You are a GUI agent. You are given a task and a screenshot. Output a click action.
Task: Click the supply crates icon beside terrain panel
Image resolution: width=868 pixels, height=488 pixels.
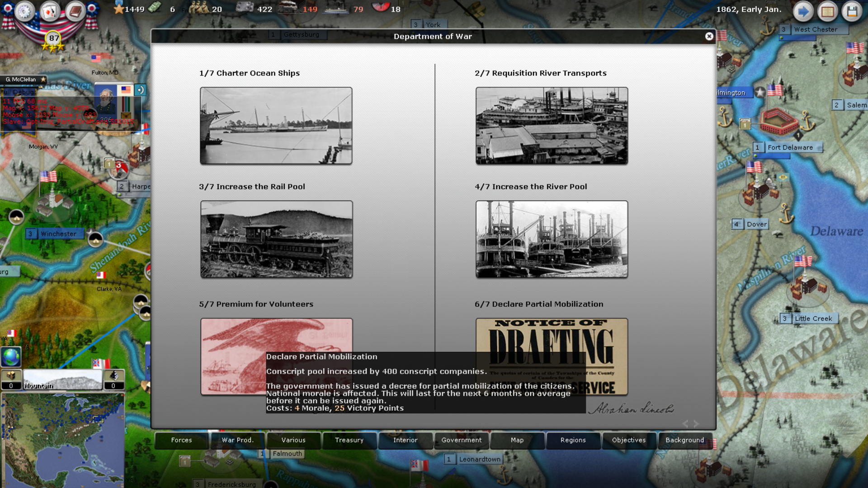[x=11, y=379]
